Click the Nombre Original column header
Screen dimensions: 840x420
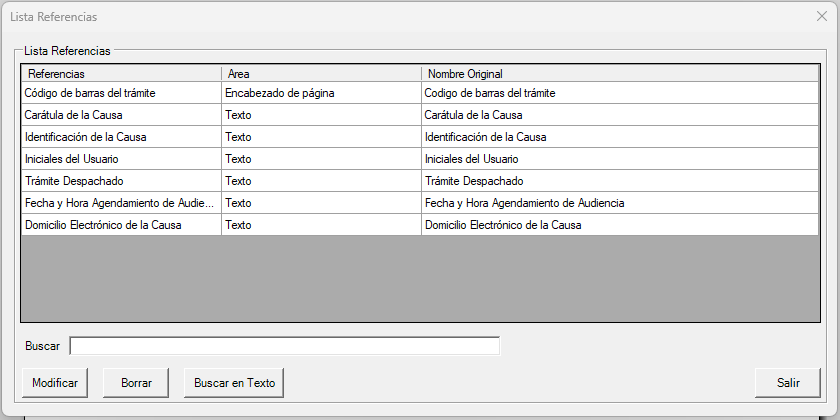[618, 74]
